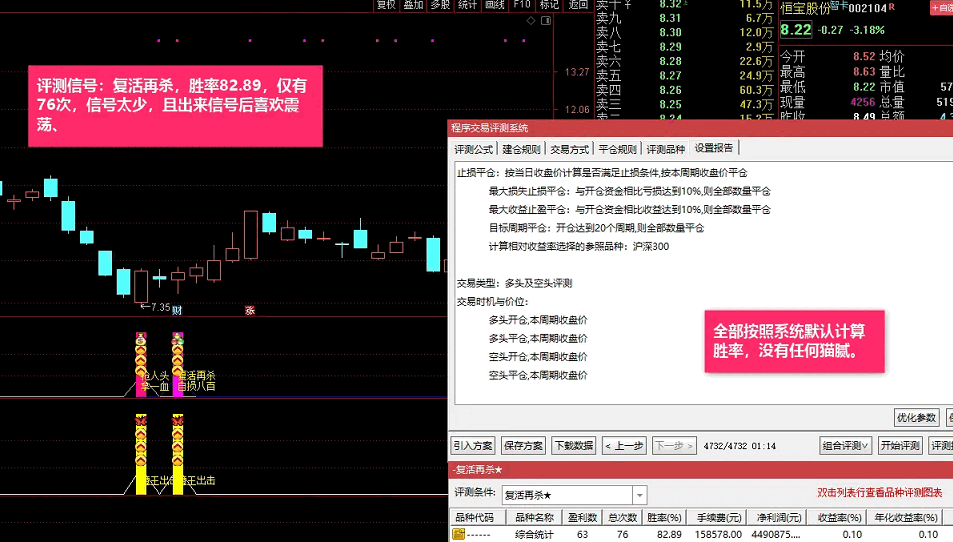Screen dimensions: 953x542
Task: Click the small panel toggle icon beside the diamond
Action: tap(546, 21)
